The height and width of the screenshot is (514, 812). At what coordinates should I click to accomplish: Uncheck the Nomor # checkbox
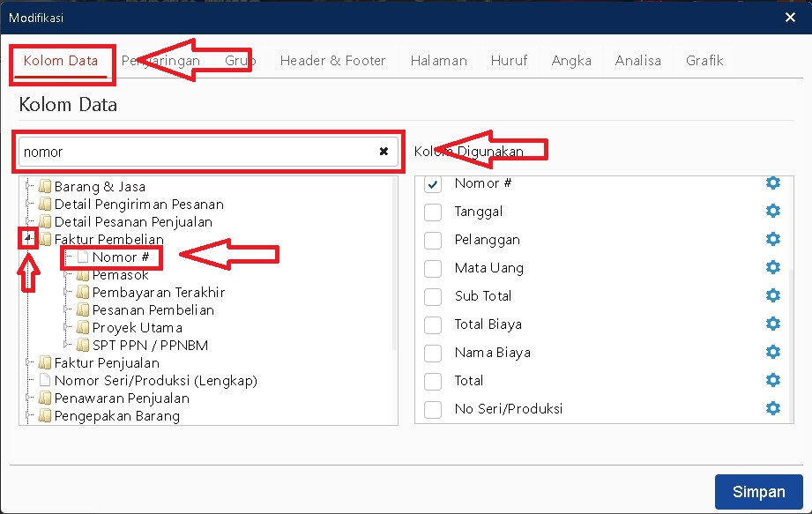coord(433,184)
